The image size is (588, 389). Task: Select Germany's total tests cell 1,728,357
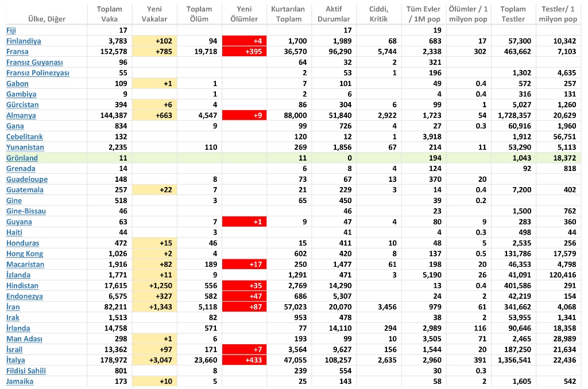point(513,115)
